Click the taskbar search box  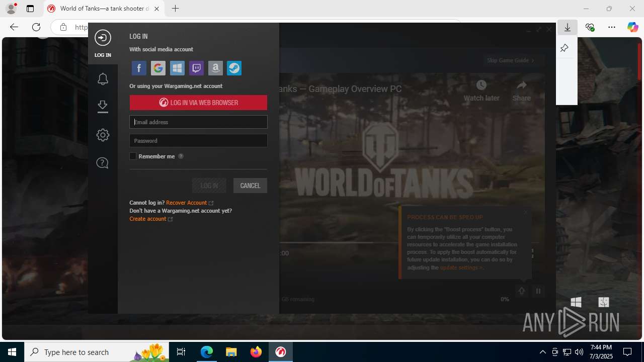pyautogui.click(x=97, y=352)
